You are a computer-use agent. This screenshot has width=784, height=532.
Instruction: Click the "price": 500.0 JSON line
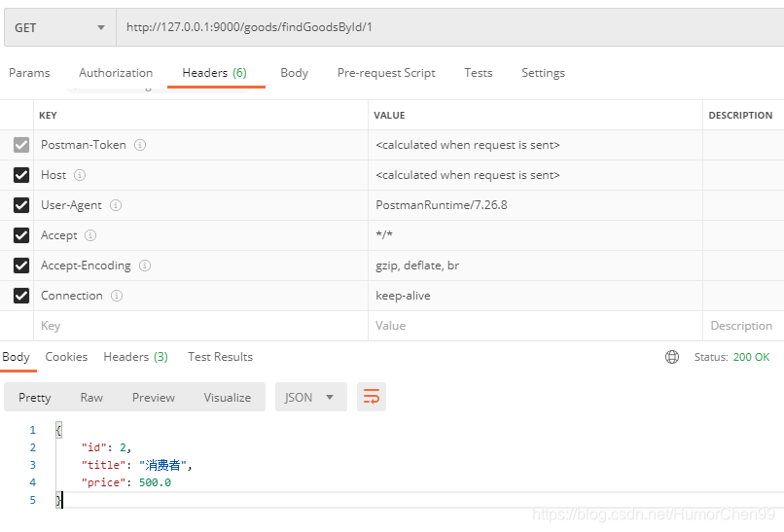point(126,482)
